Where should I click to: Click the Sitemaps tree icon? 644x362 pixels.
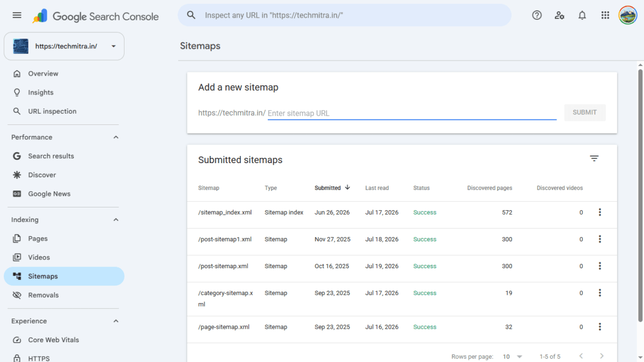pos(17,276)
